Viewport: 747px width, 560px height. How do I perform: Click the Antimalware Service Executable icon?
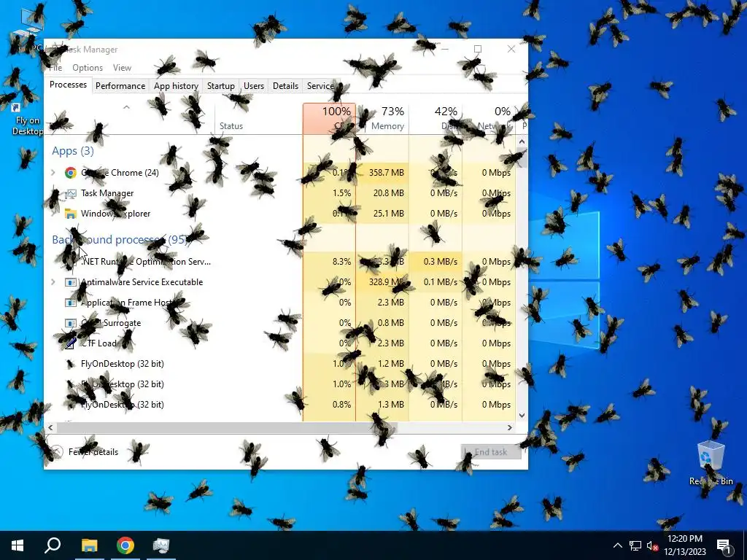(71, 282)
